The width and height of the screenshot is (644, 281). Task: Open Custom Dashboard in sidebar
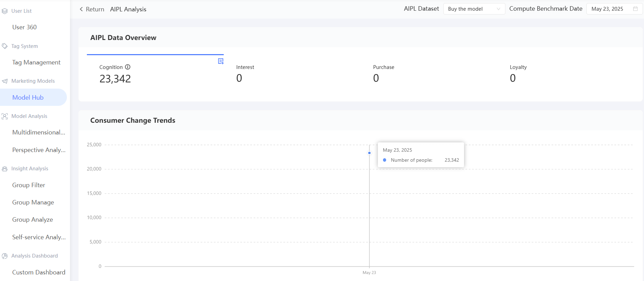pos(39,272)
